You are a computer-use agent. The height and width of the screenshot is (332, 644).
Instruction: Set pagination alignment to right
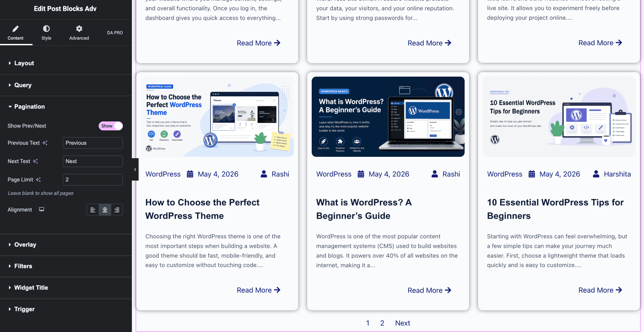[x=117, y=210]
